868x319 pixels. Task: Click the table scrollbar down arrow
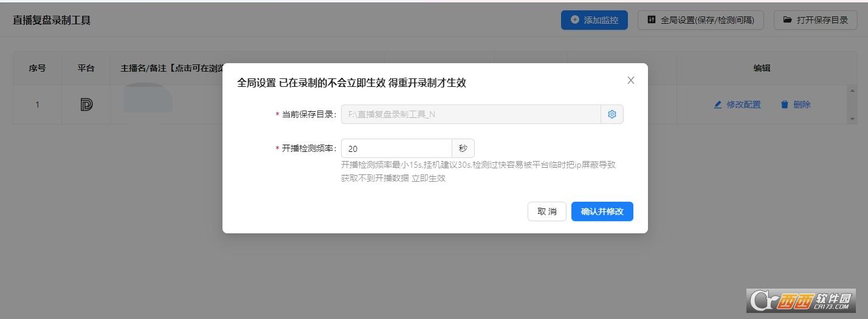click(852, 119)
